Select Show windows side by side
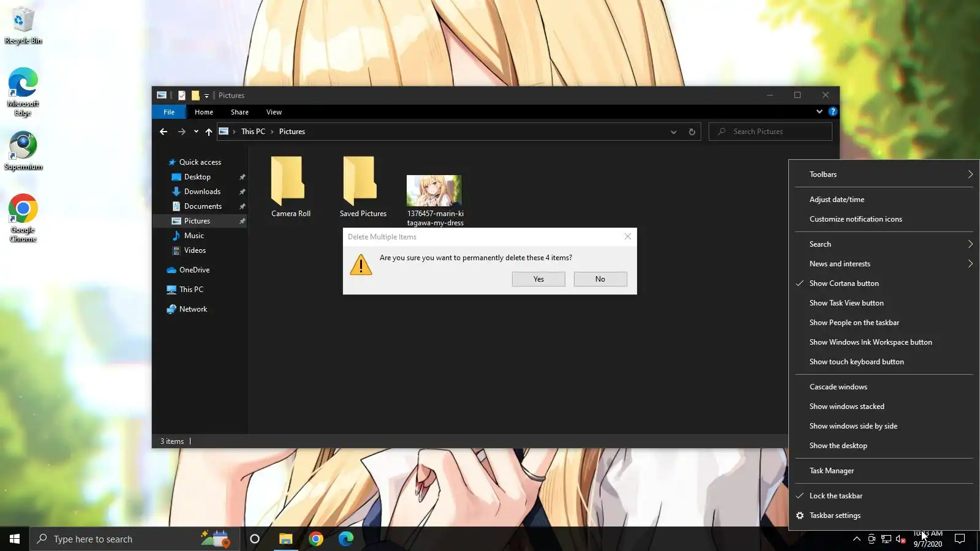Screen dimensions: 980x551 [x=884, y=426]
